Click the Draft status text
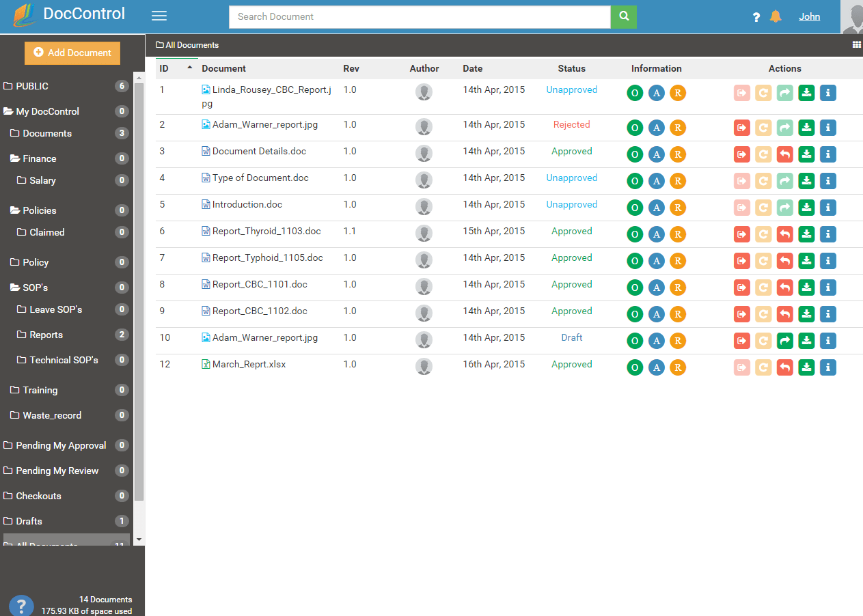This screenshot has height=616, width=863. [x=572, y=337]
